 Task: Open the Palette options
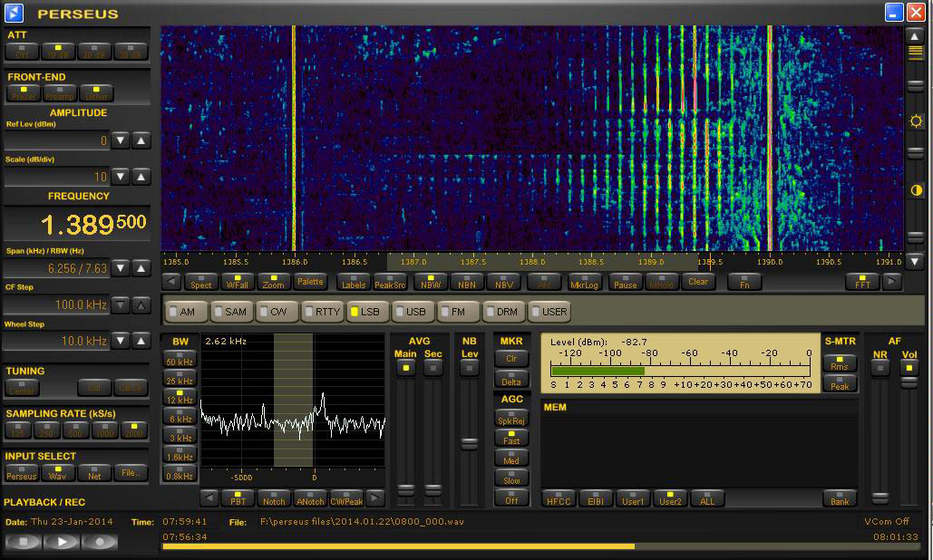(x=310, y=282)
